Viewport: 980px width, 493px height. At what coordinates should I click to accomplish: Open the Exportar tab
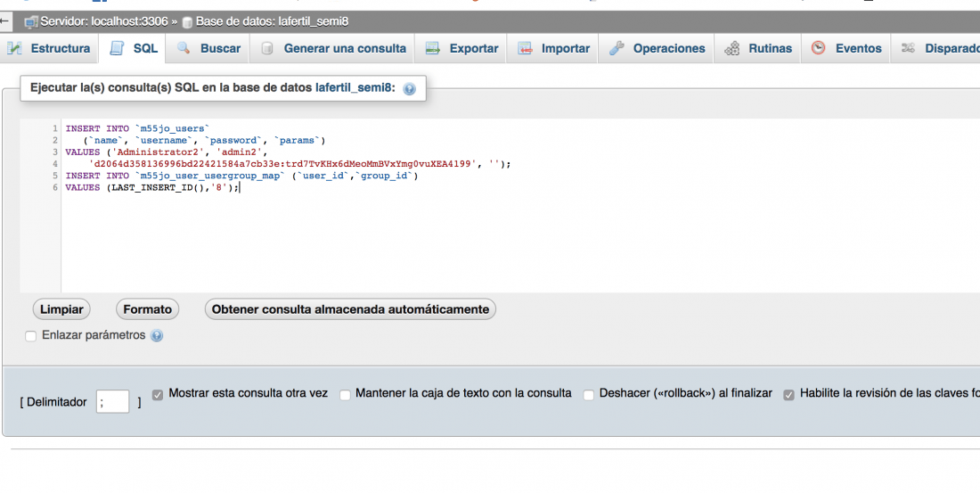[x=461, y=48]
